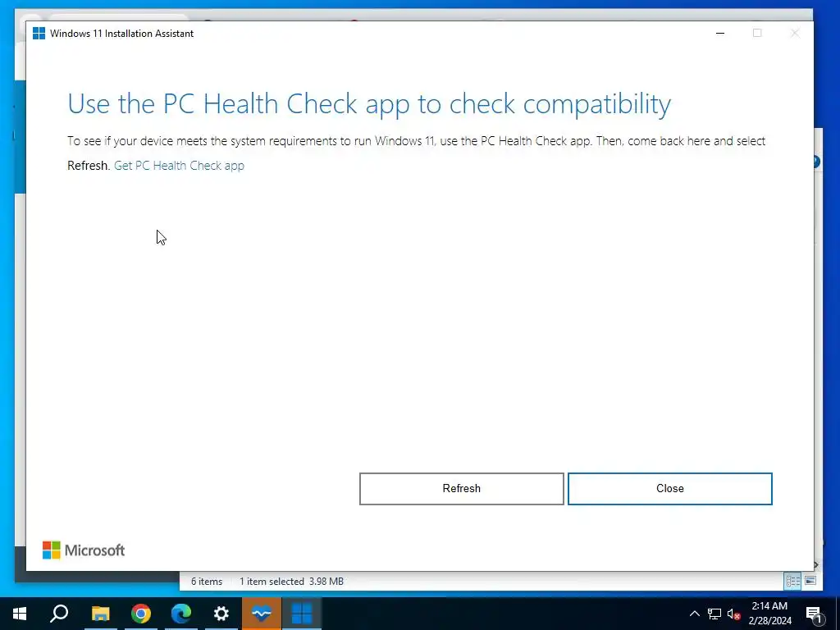Switch to PC Health Check taskbar app

[262, 614]
